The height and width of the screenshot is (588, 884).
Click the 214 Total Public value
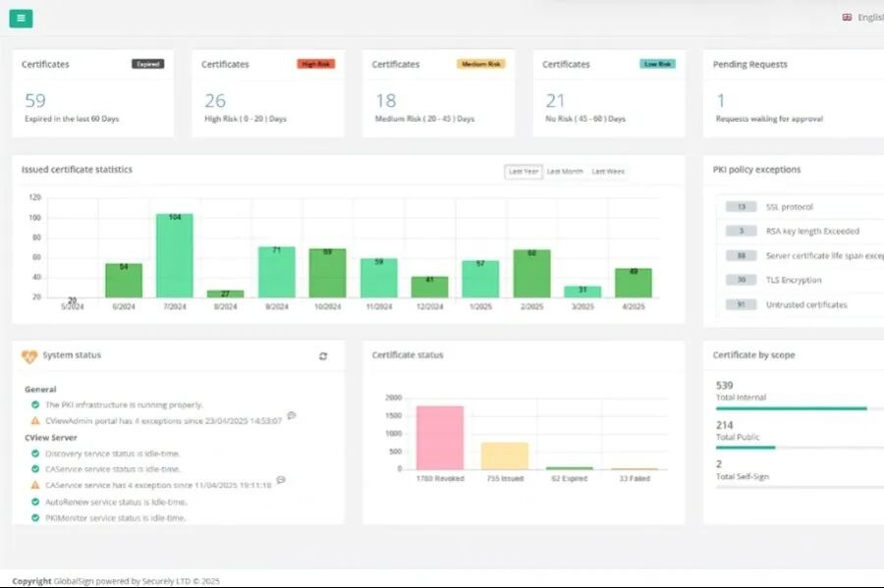[x=725, y=425]
